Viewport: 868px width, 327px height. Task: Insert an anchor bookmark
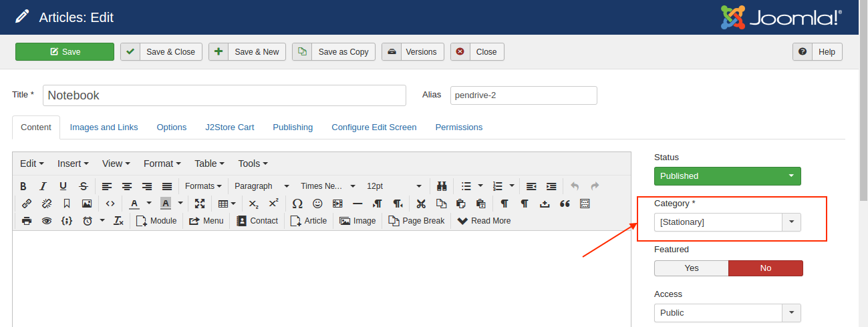pyautogui.click(x=67, y=204)
